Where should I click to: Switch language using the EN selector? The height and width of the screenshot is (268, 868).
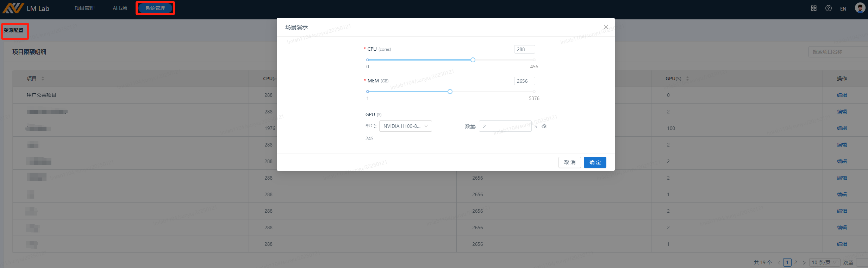point(843,9)
